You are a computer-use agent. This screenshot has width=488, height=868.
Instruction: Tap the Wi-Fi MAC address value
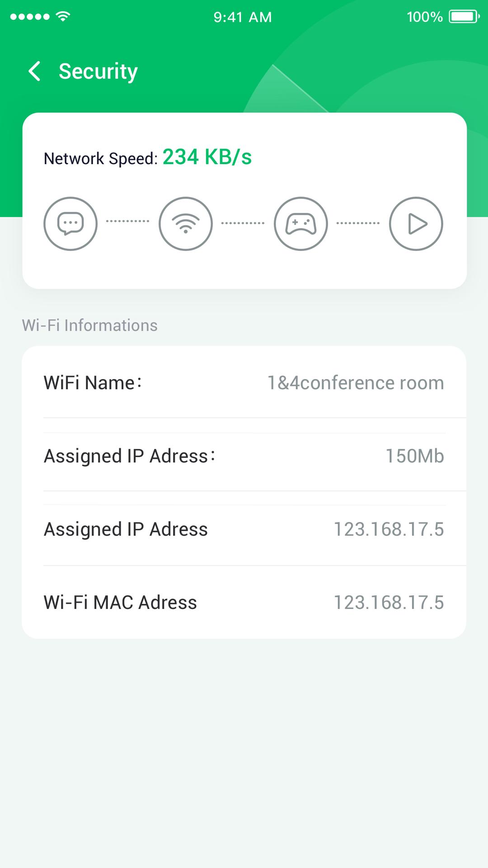(389, 602)
